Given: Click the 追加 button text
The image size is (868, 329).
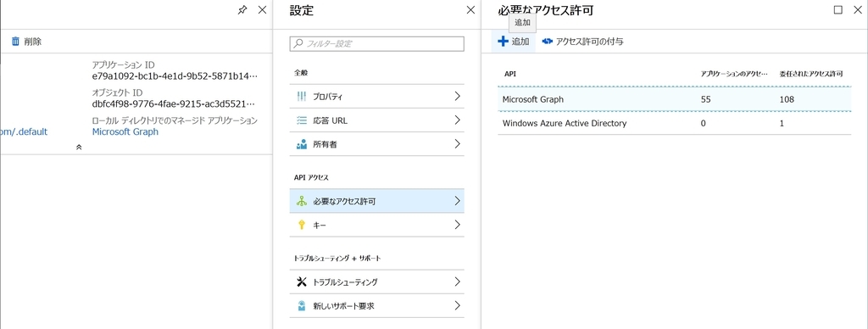Looking at the screenshot, I should (520, 41).
